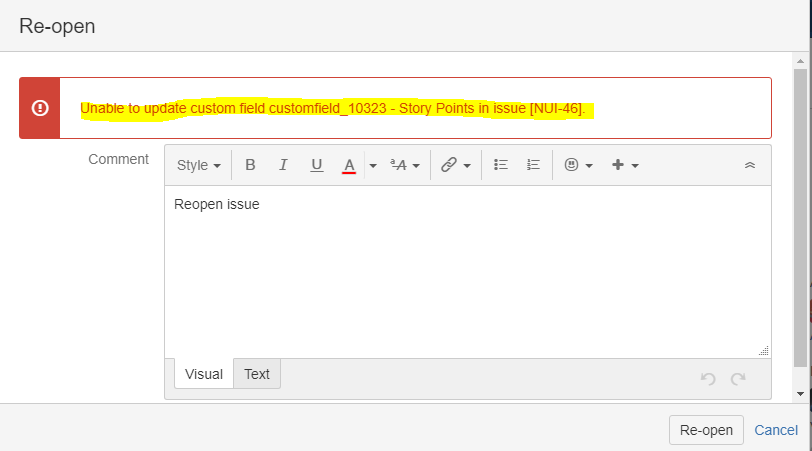The width and height of the screenshot is (812, 451).
Task: Click the dialog scrollbar down arrow
Action: 801,394
